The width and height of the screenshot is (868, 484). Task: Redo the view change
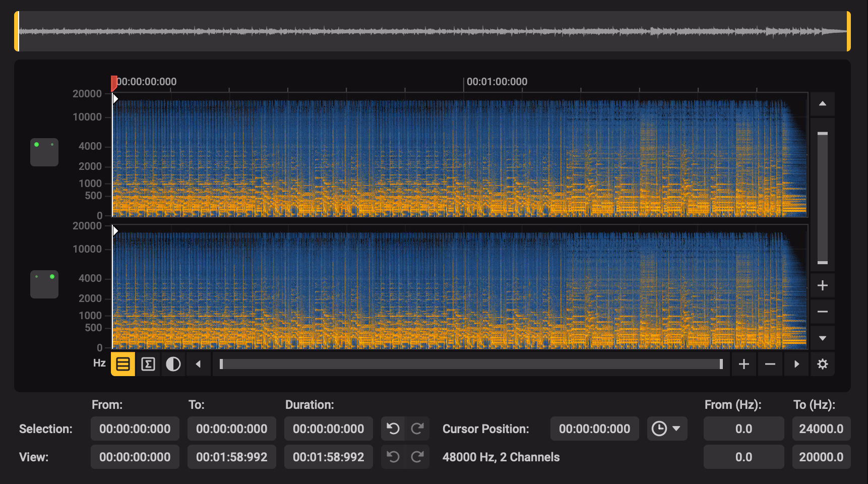pos(417,457)
